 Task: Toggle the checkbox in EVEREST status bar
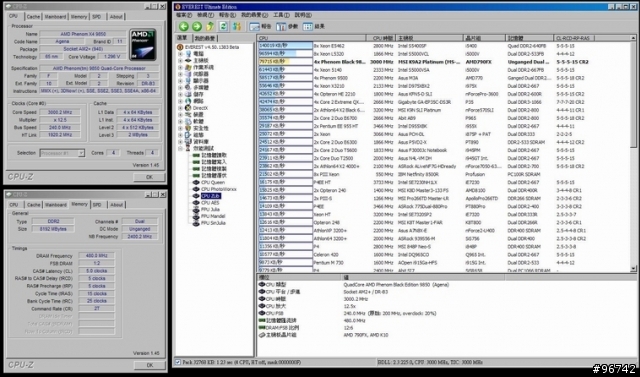click(178, 362)
